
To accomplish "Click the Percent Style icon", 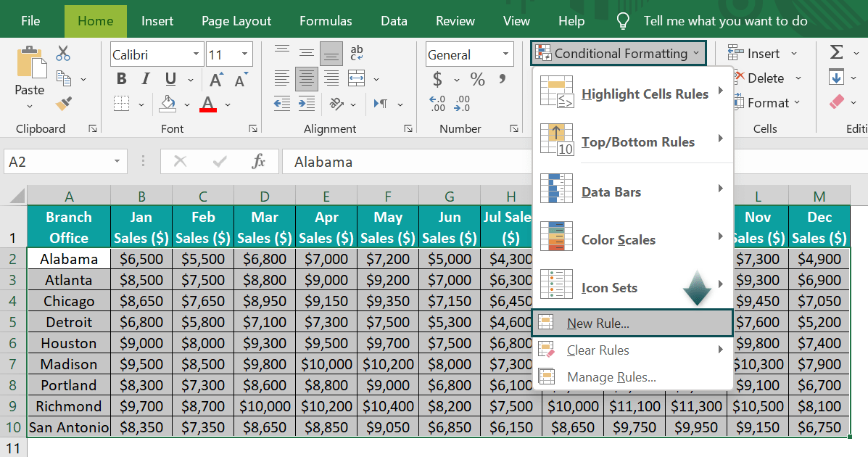I will tap(479, 79).
